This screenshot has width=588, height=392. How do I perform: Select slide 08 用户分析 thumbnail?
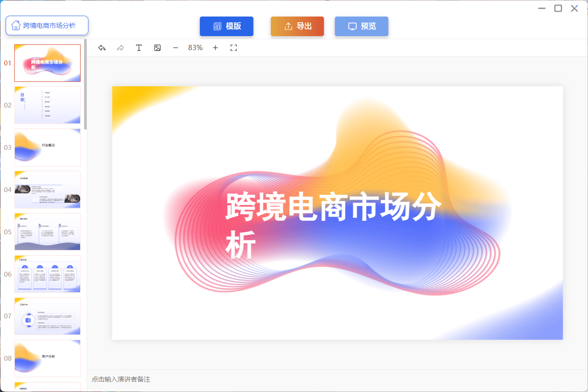(x=47, y=358)
